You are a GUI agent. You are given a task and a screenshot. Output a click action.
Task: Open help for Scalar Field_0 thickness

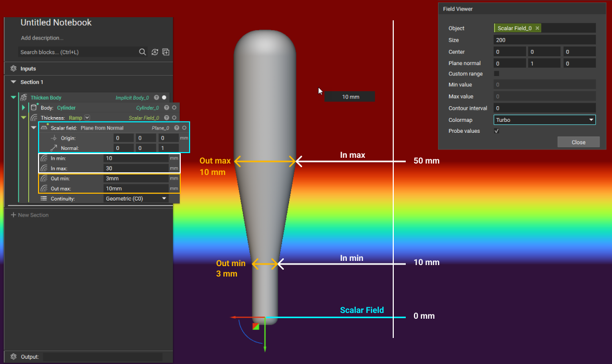pos(167,118)
